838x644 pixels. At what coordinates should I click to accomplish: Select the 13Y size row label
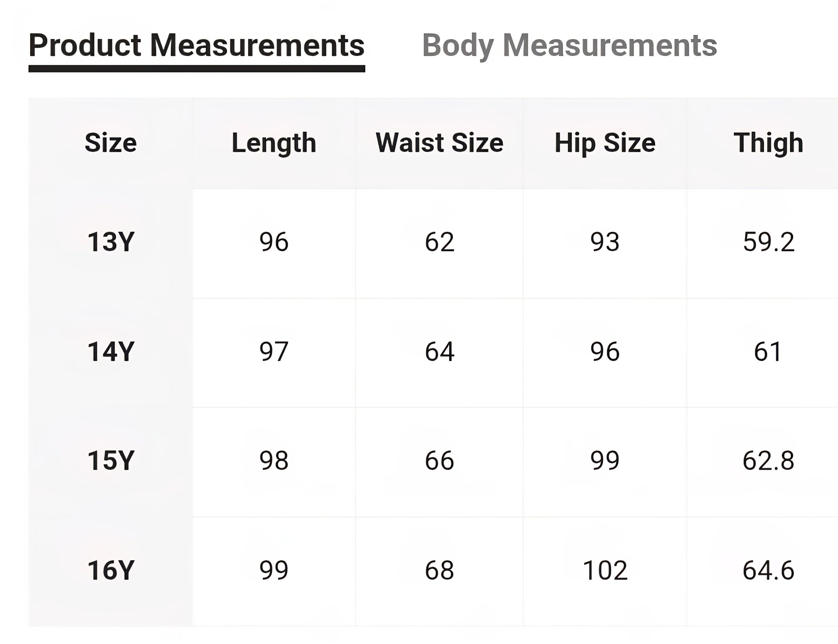(x=111, y=242)
